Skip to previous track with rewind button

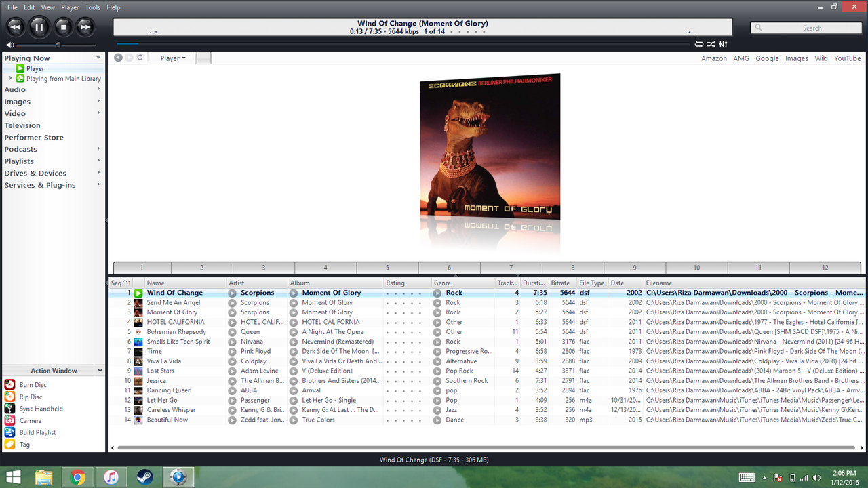(15, 27)
